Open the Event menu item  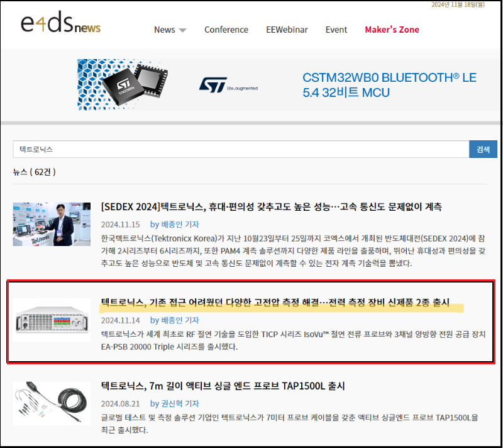(x=336, y=30)
